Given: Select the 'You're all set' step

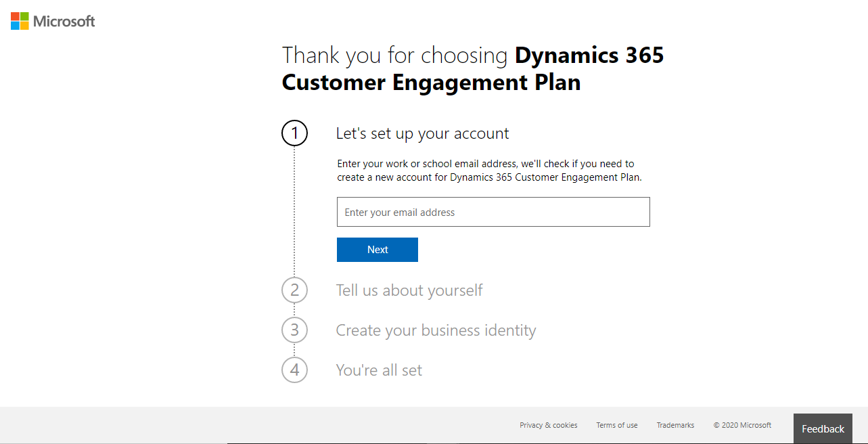Looking at the screenshot, I should coord(379,370).
